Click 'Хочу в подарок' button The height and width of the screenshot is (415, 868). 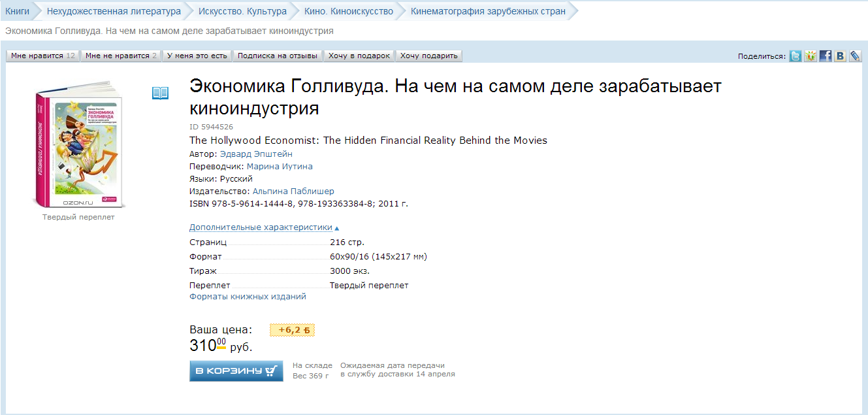[x=359, y=56]
